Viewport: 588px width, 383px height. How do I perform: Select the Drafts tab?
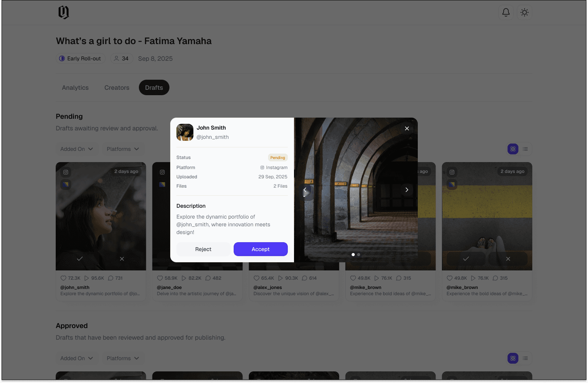[154, 87]
